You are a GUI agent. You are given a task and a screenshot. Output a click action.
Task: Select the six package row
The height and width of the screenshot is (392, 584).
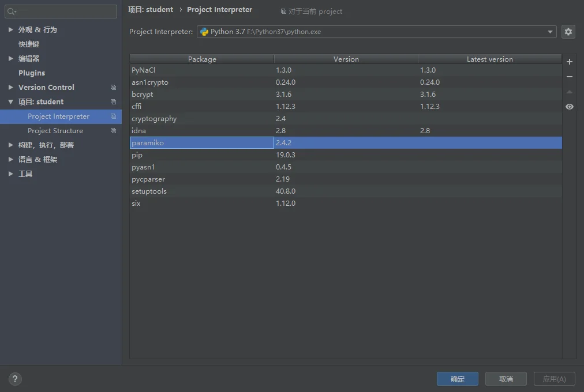pos(346,203)
